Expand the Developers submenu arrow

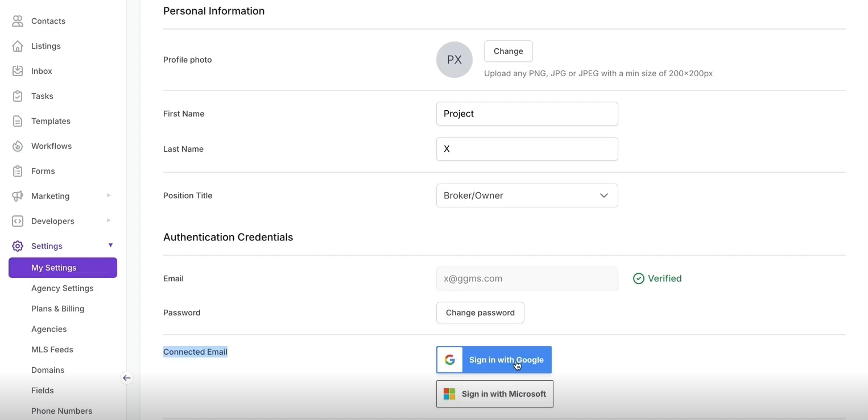click(109, 221)
